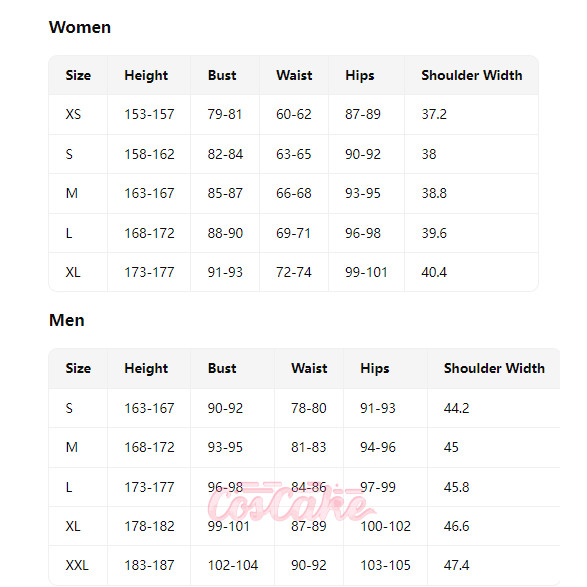Click the 47.4 shoulder width value
The height and width of the screenshot is (587, 587).
click(456, 565)
